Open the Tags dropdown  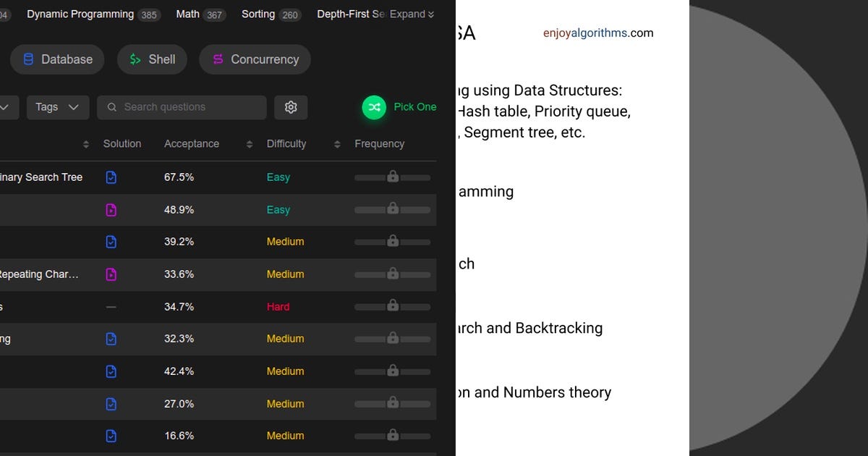click(57, 106)
